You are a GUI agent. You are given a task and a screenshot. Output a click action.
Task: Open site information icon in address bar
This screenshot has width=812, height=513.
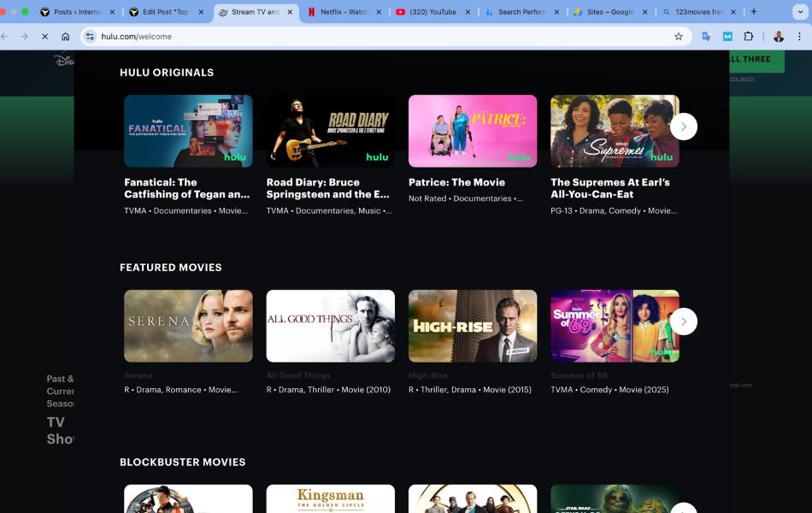click(90, 36)
